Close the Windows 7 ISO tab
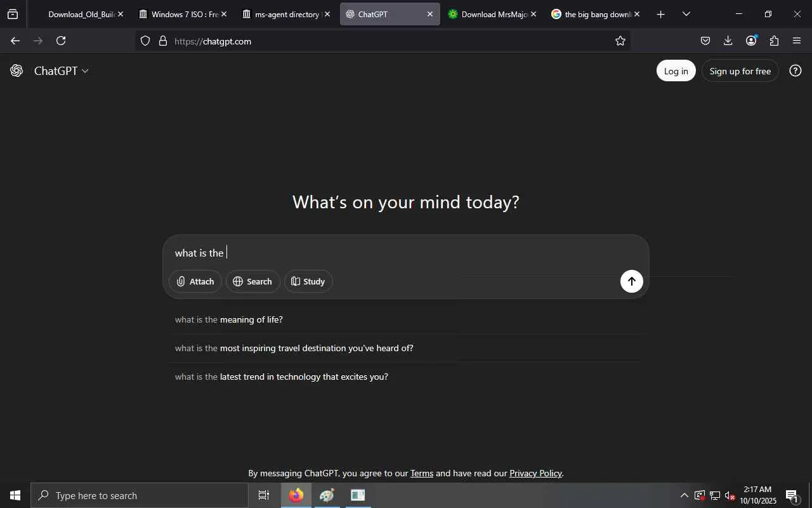 point(223,14)
